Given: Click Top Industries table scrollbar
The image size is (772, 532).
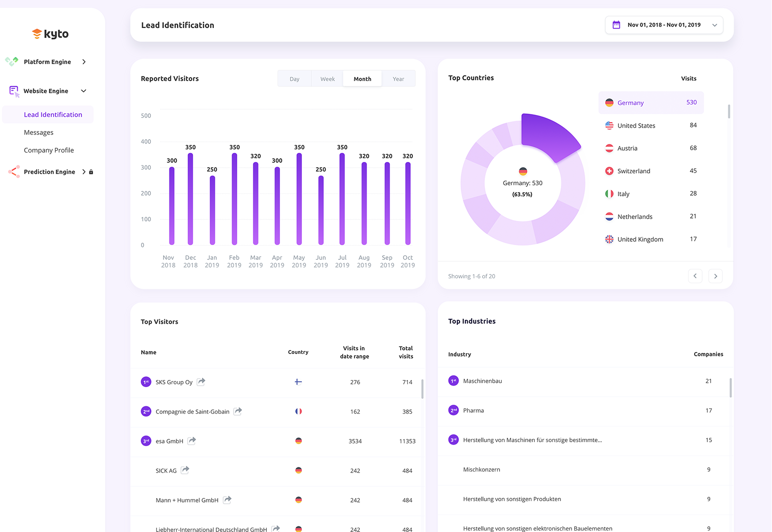Looking at the screenshot, I should point(731,388).
